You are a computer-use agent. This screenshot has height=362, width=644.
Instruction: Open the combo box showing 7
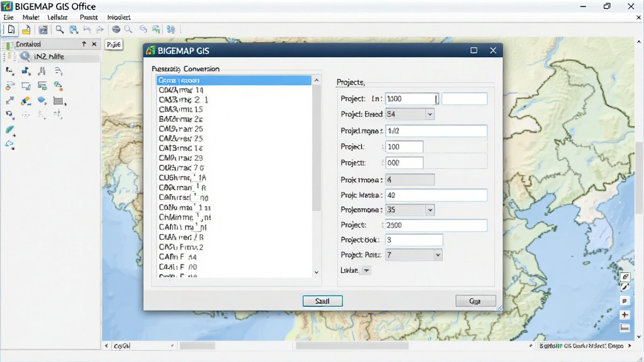414,255
